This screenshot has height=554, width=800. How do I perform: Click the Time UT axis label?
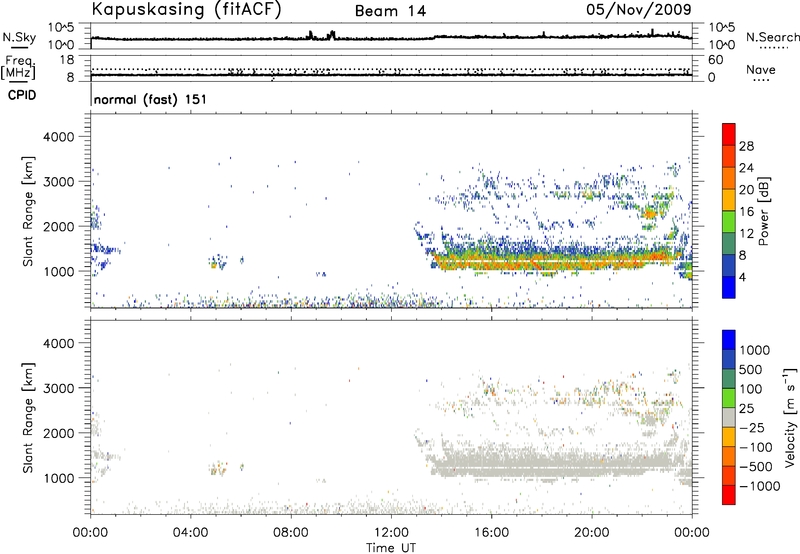pyautogui.click(x=391, y=548)
